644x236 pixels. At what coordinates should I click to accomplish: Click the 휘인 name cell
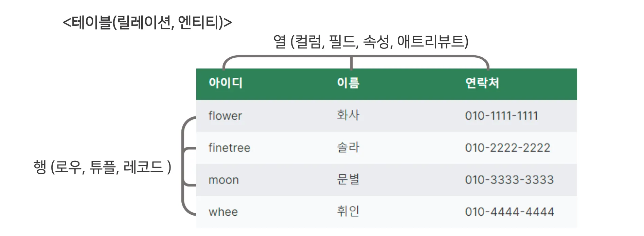(x=348, y=211)
